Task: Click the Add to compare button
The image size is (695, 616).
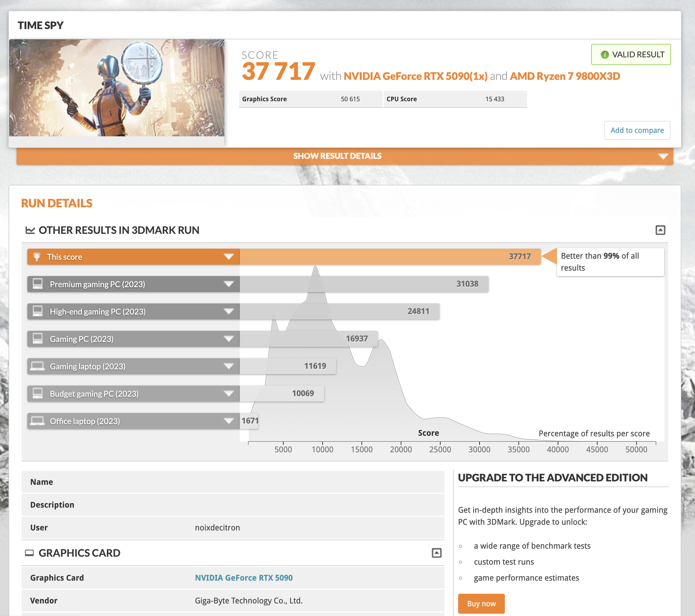Action: (x=637, y=130)
